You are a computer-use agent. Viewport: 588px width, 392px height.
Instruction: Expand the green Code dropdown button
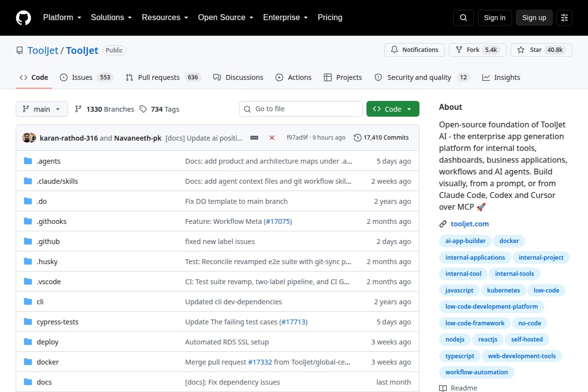coord(393,109)
